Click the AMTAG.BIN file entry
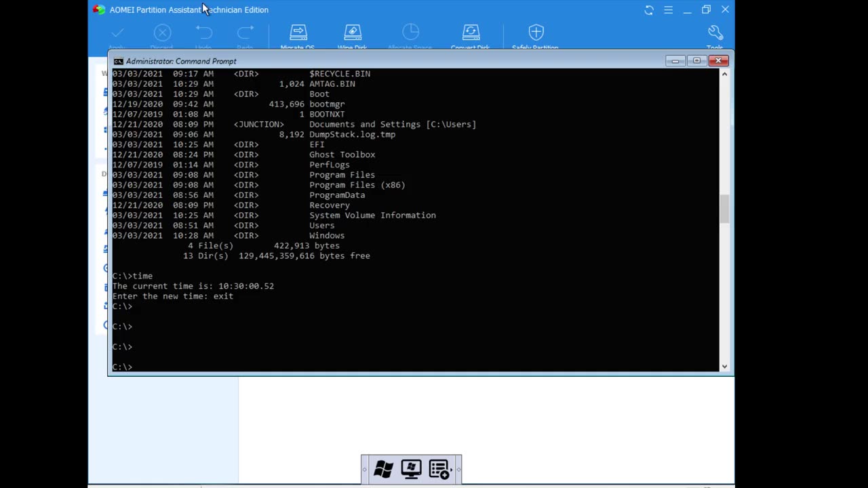868x488 pixels. [332, 84]
